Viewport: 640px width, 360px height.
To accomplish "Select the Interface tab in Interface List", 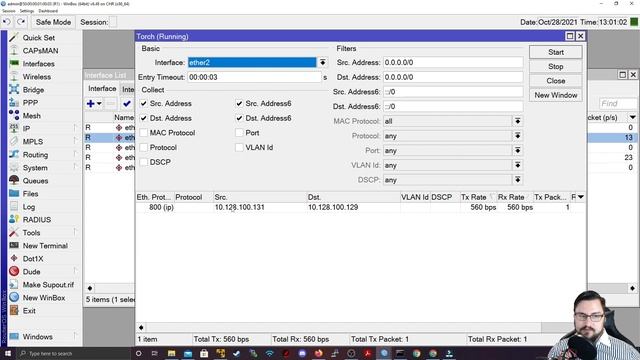I will (x=102, y=89).
